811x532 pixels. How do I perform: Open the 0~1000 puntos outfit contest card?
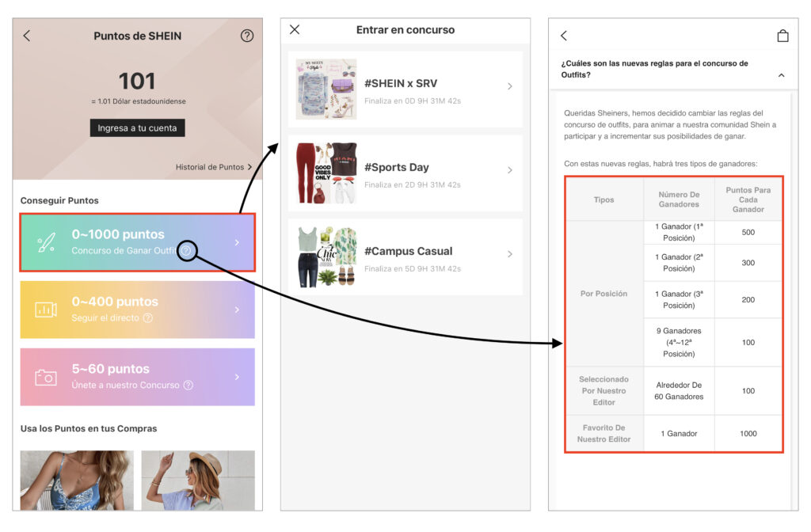[x=138, y=242]
